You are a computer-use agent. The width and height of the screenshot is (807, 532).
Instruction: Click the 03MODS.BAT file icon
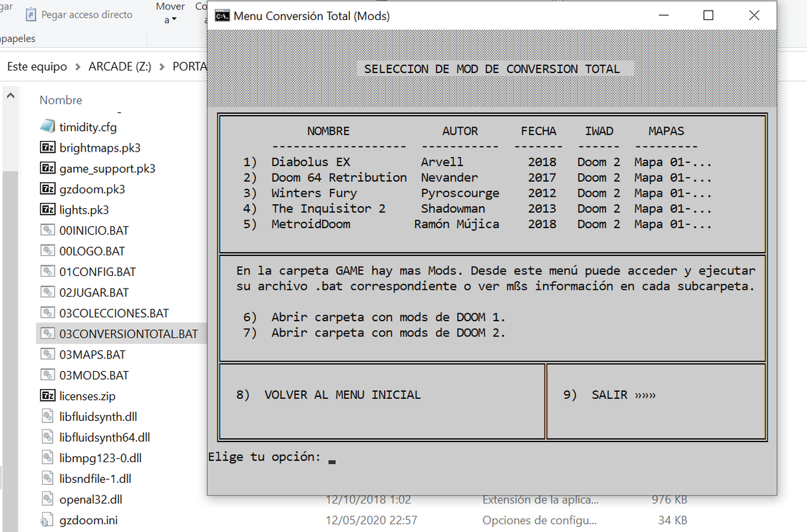click(47, 375)
